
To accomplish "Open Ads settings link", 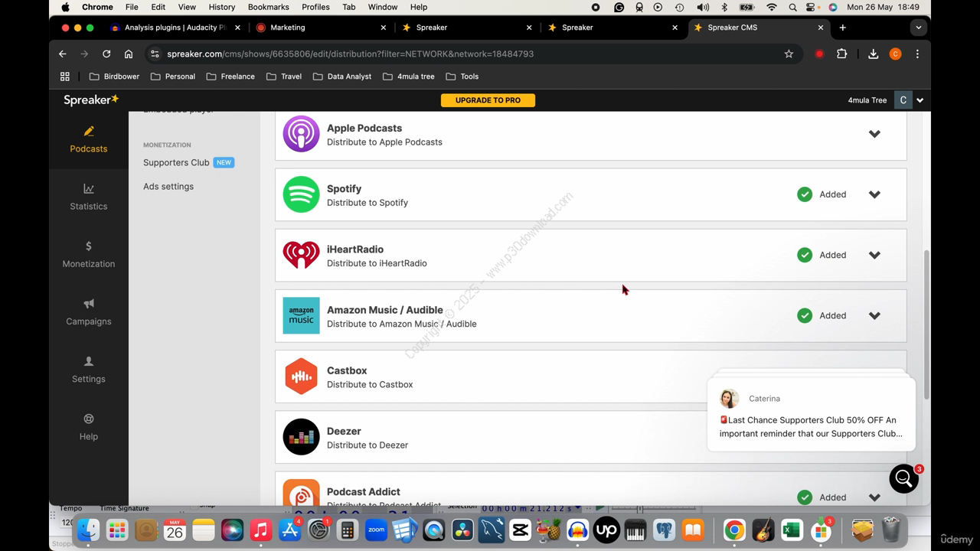I will pos(168,187).
